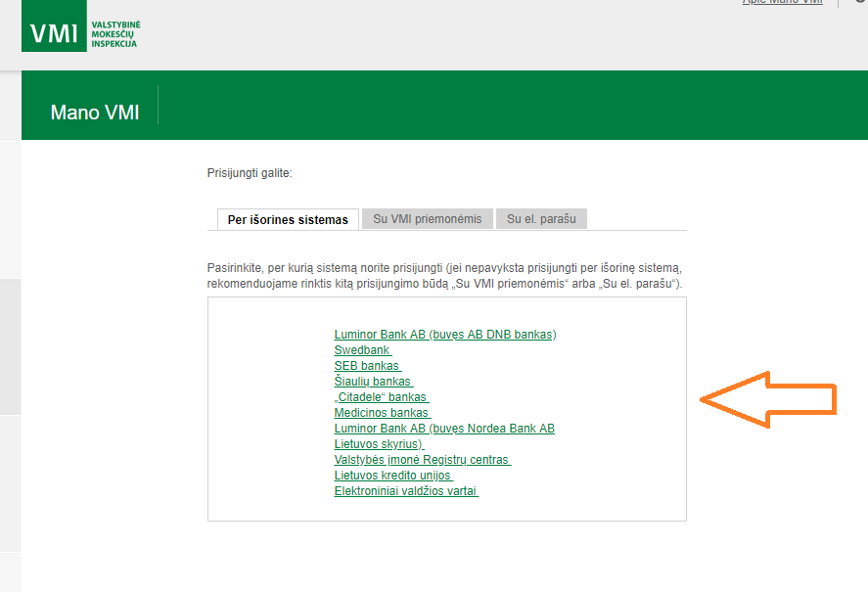Image resolution: width=868 pixels, height=592 pixels.
Task: Log in through Elektroniniai valdžios vartai
Action: coord(406,490)
